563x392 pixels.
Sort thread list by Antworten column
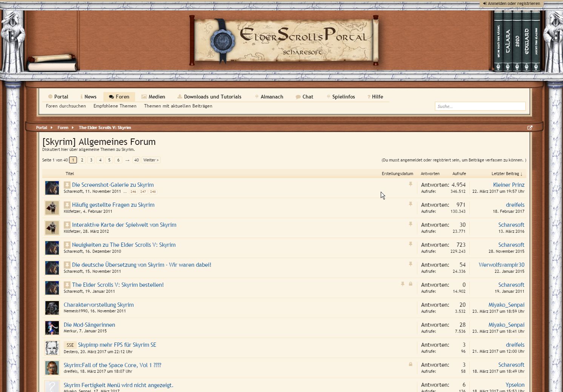(430, 174)
